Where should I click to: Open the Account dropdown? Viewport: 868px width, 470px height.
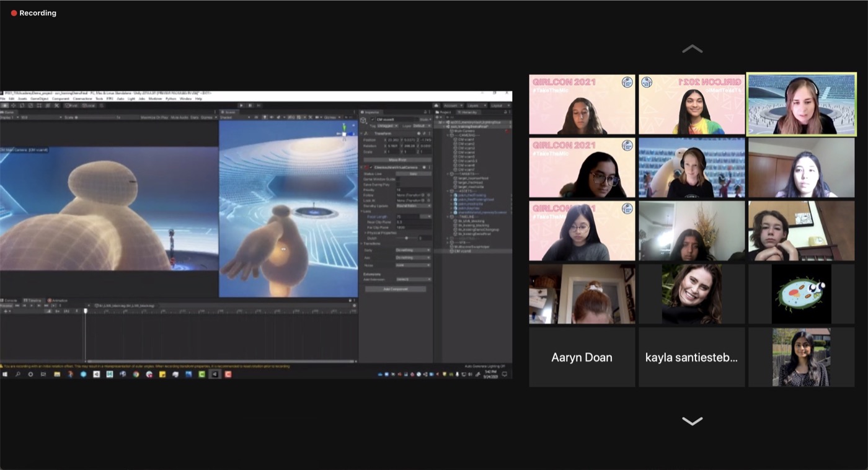(x=452, y=105)
